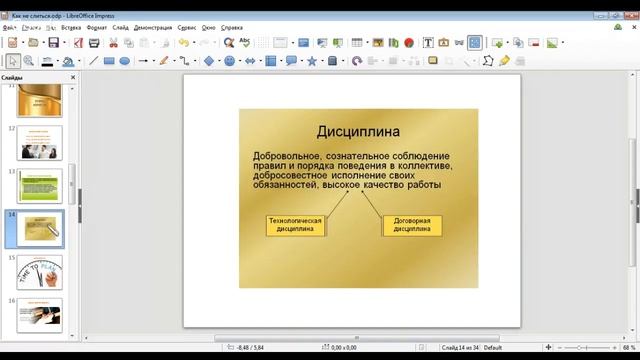
Task: Open the Вставка menu
Action: point(71,28)
